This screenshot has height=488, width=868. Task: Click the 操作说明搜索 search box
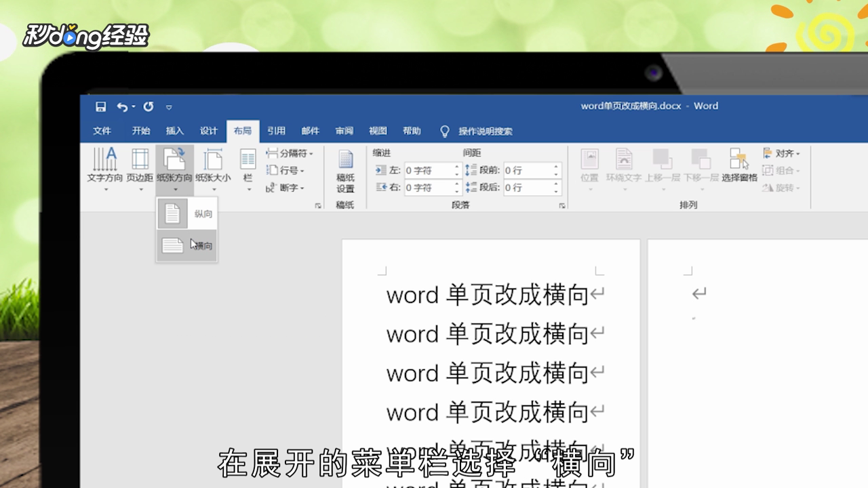[486, 131]
